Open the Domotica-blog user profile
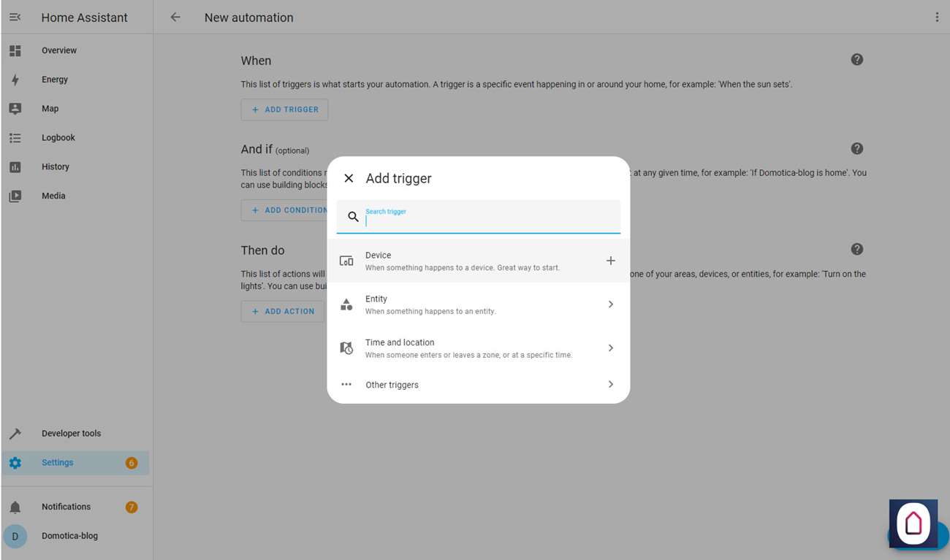Viewport: 950px width, 560px height. (x=69, y=536)
